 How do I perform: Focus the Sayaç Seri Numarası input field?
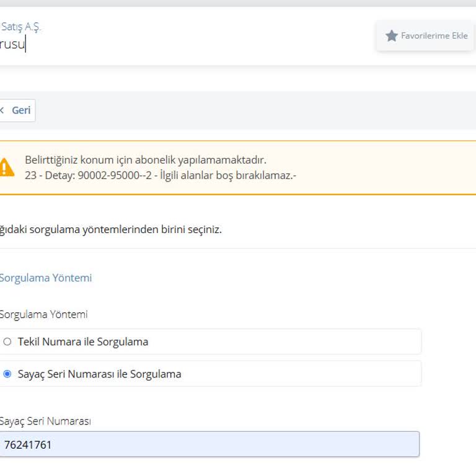click(x=211, y=444)
